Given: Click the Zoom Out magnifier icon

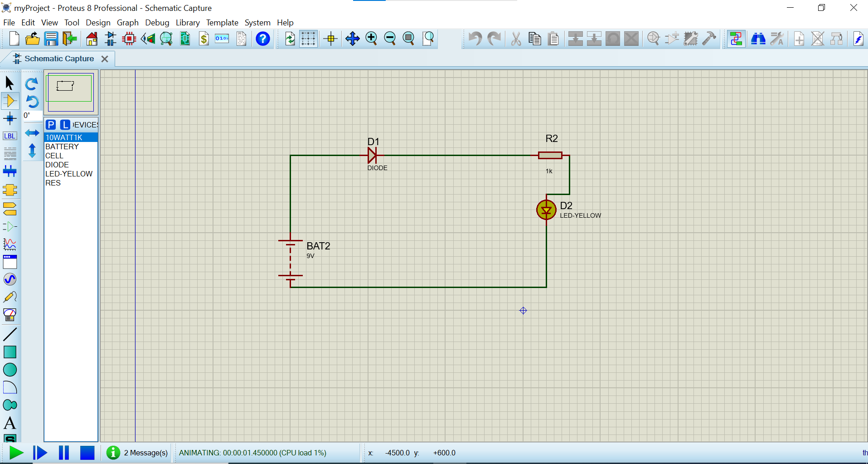Looking at the screenshot, I should [x=390, y=39].
